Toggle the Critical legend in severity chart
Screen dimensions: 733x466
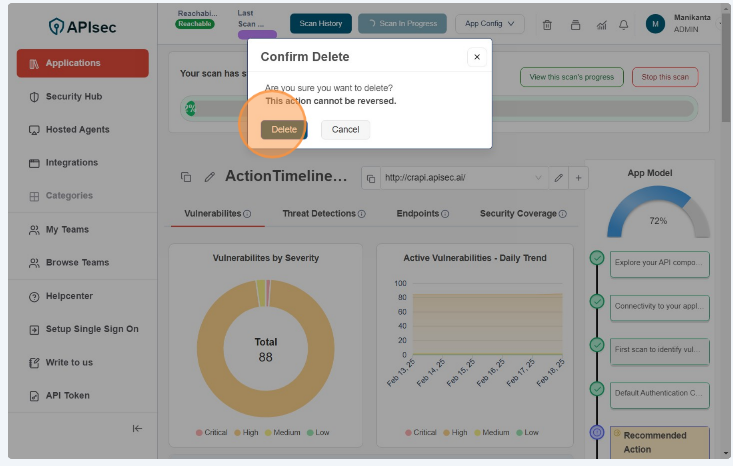[213, 433]
